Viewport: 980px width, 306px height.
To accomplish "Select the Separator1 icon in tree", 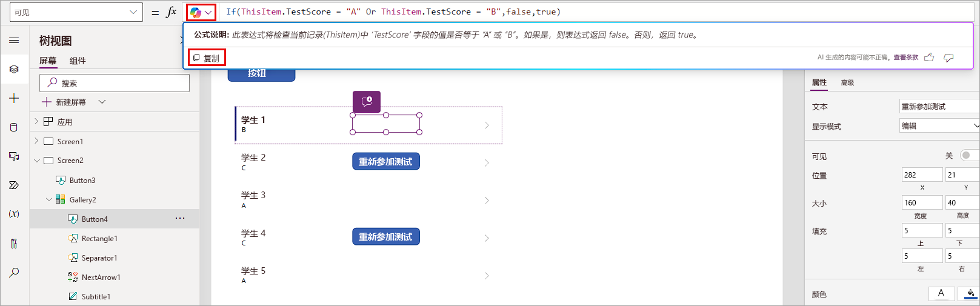I will click(73, 258).
